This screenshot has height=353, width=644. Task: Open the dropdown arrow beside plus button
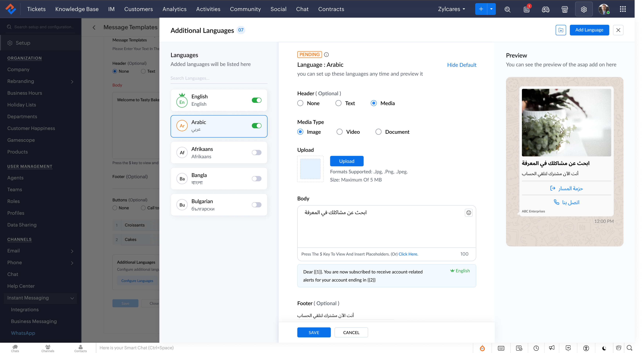(491, 9)
